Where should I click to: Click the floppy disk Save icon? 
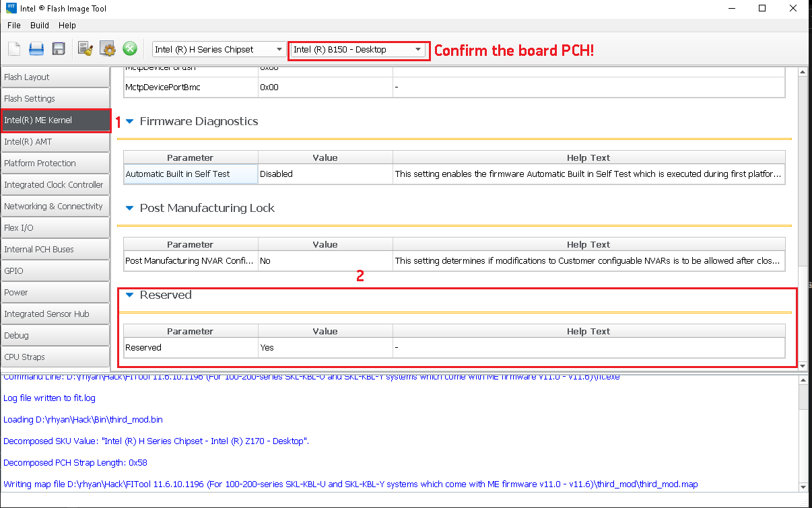pyautogui.click(x=59, y=48)
